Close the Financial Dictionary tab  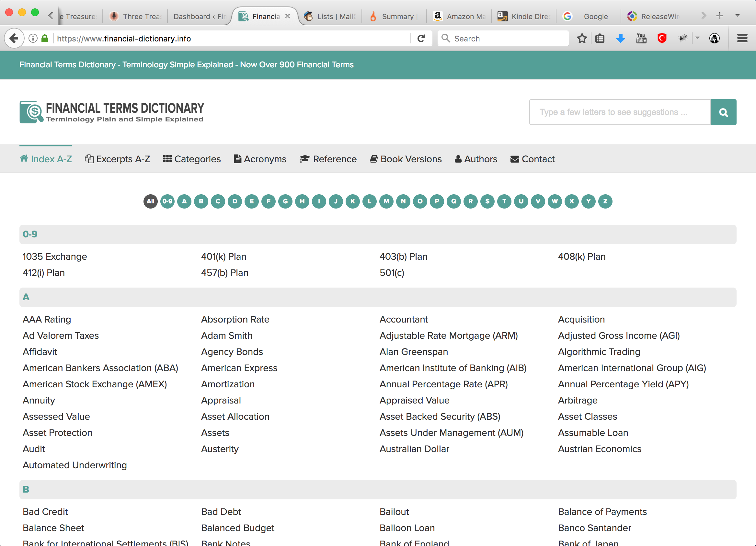(x=288, y=16)
